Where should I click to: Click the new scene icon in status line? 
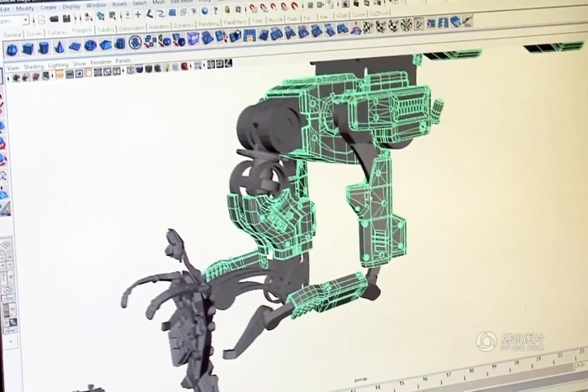point(42,20)
